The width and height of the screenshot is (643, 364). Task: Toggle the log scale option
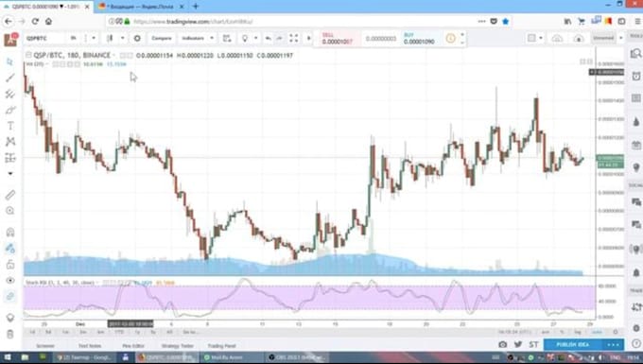point(578,332)
